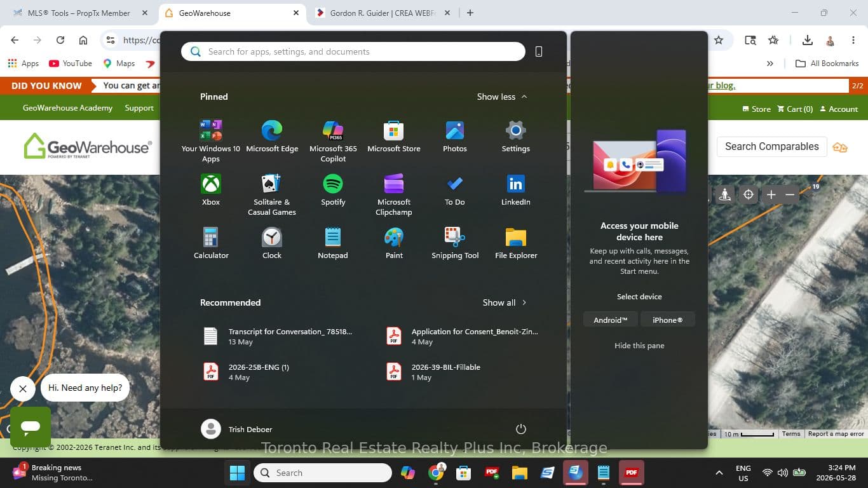This screenshot has height=488, width=868.
Task: Open GeoWarehouse Academy menu item
Action: [67, 108]
